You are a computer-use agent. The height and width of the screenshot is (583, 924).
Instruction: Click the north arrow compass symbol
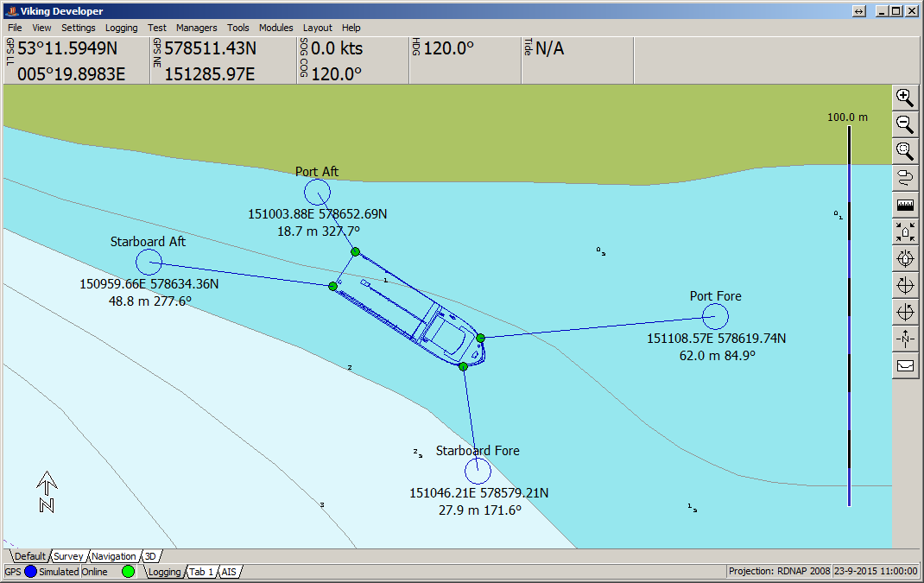click(x=47, y=492)
